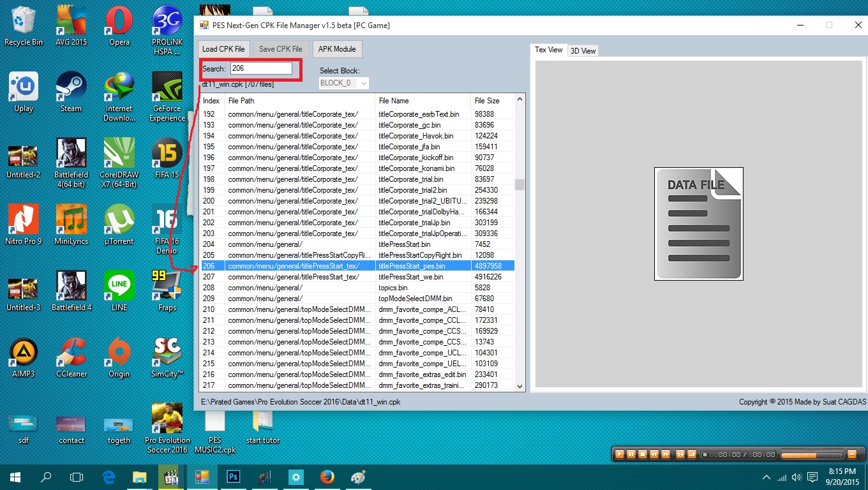Select the LINE desktop shortcut
Screen dimensions: 868x490
(x=119, y=291)
